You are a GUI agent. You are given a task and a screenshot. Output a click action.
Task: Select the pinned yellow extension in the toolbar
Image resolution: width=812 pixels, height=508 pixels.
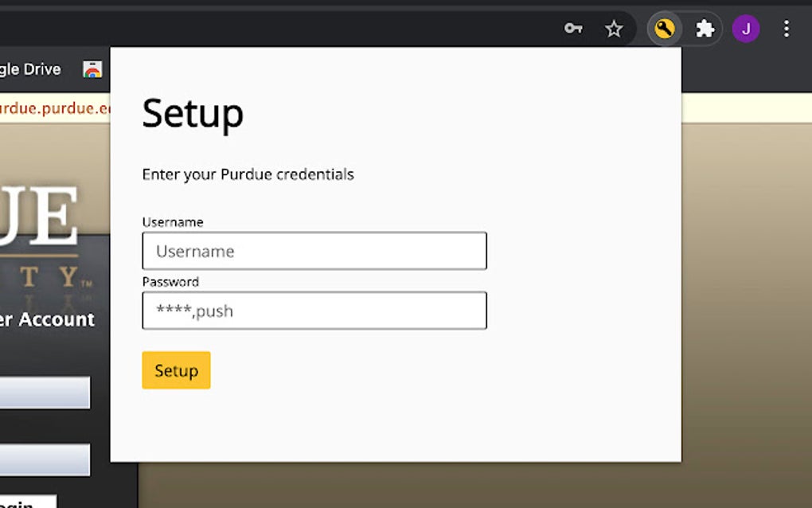coord(665,29)
